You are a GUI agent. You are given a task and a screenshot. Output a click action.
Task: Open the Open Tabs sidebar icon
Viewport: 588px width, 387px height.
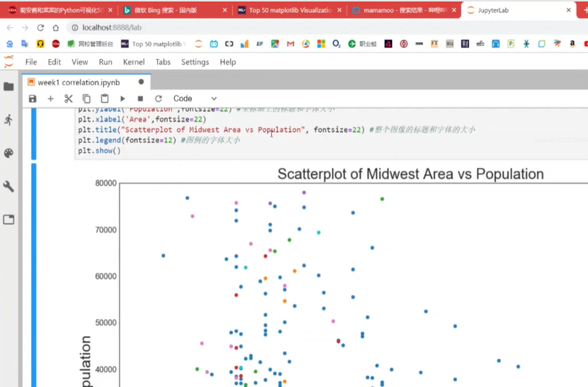tap(9, 220)
